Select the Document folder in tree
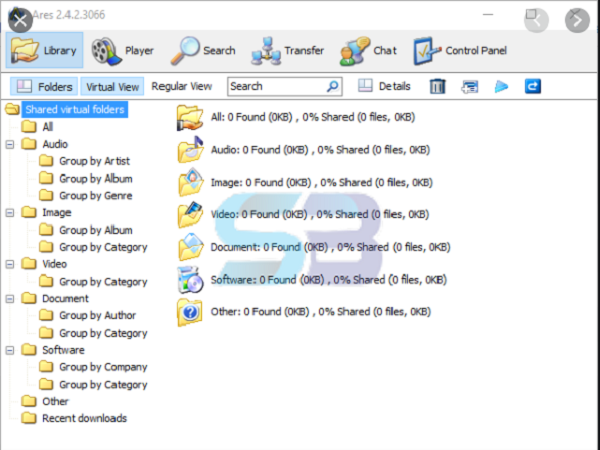 [65, 298]
